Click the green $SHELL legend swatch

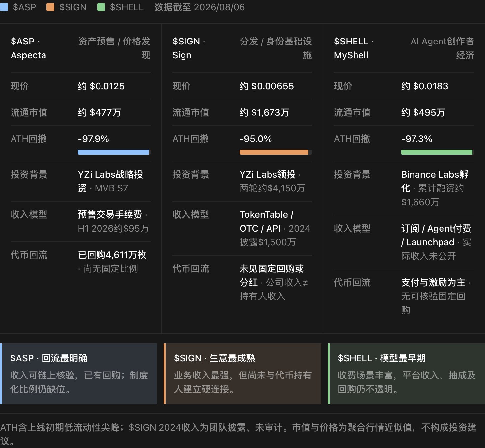point(101,7)
